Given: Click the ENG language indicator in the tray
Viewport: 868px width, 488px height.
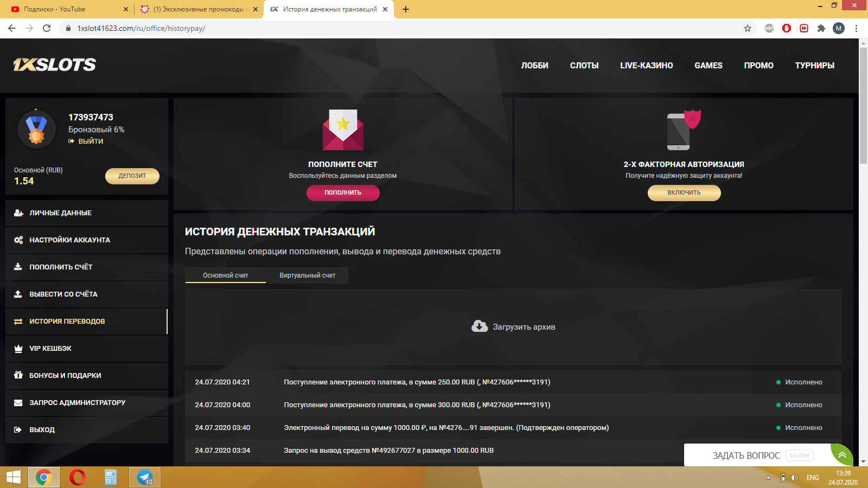Looking at the screenshot, I should point(813,478).
